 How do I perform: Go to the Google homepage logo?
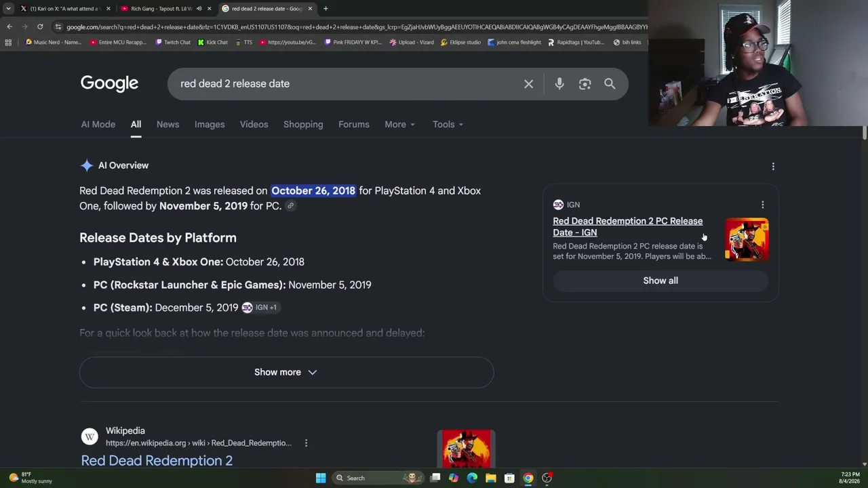[109, 83]
